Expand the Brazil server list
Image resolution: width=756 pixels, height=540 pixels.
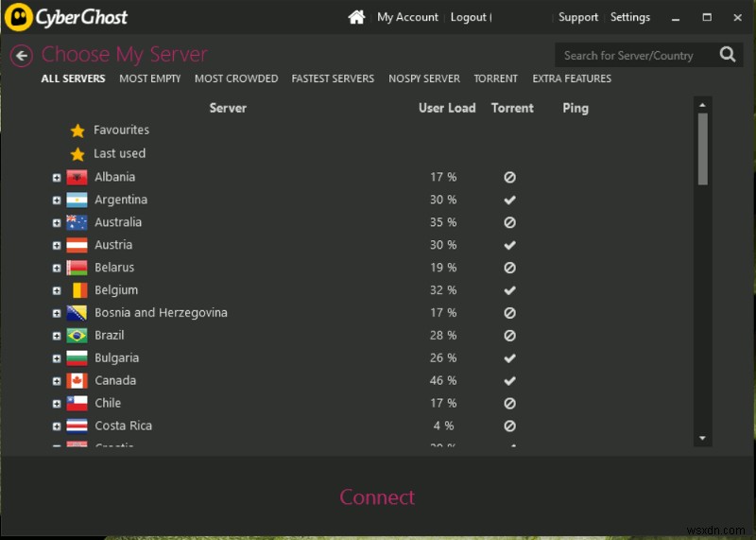click(x=57, y=336)
